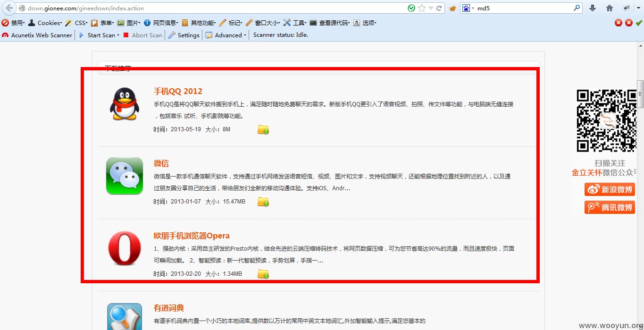Open the CSS menu
644x330 pixels.
coord(76,23)
